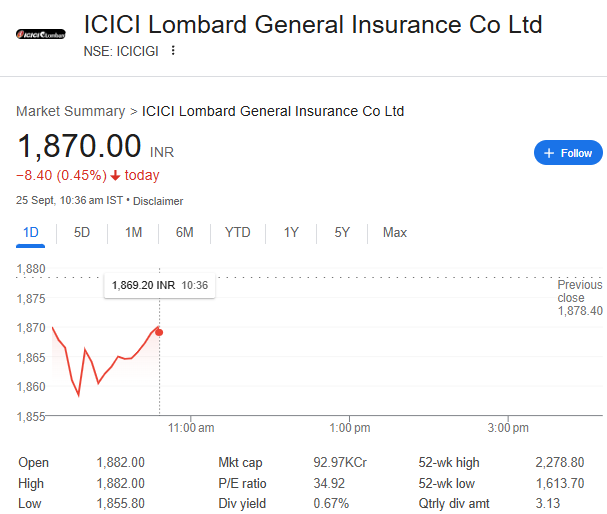Select the YTD chart range
This screenshot has width=607, height=514.
238,233
